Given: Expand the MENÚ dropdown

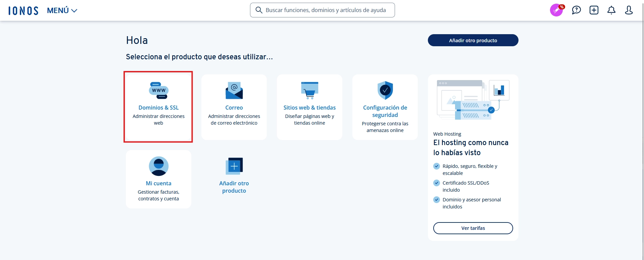Looking at the screenshot, I should pyautogui.click(x=62, y=11).
